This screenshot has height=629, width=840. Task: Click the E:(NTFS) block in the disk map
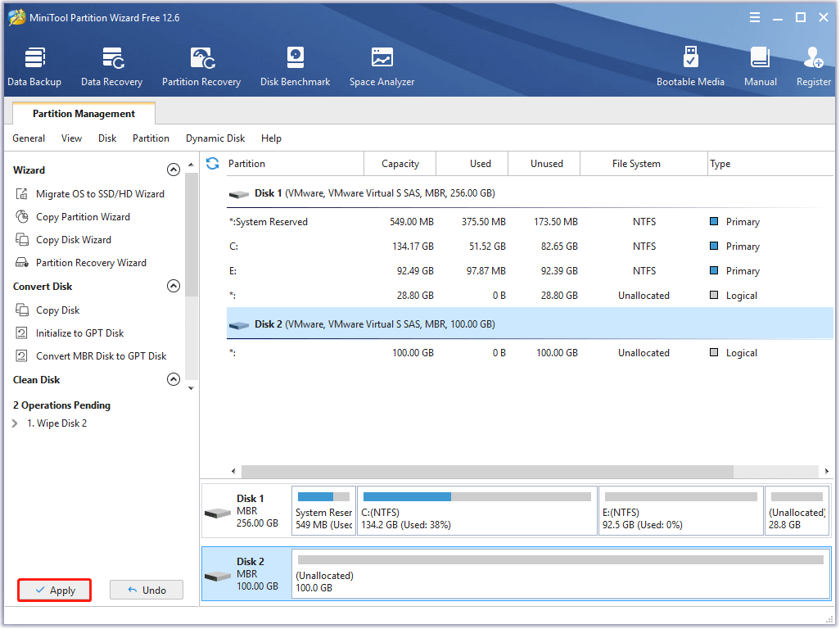click(680, 510)
